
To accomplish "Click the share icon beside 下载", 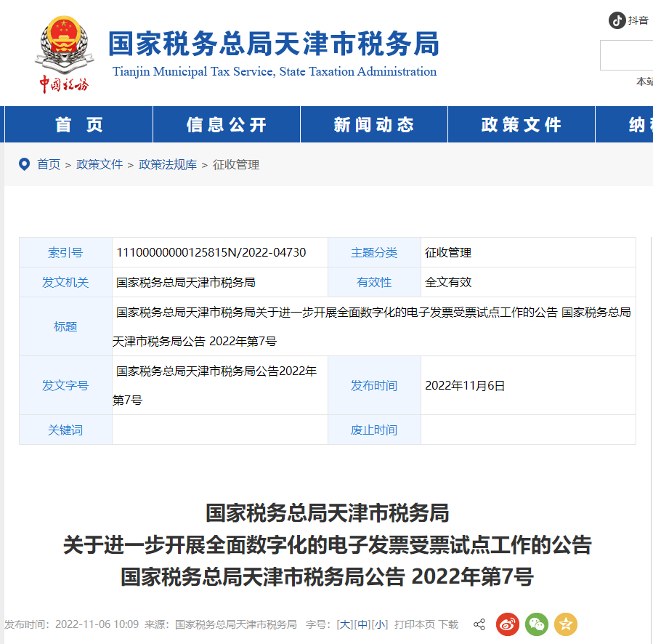I will coord(479,624).
